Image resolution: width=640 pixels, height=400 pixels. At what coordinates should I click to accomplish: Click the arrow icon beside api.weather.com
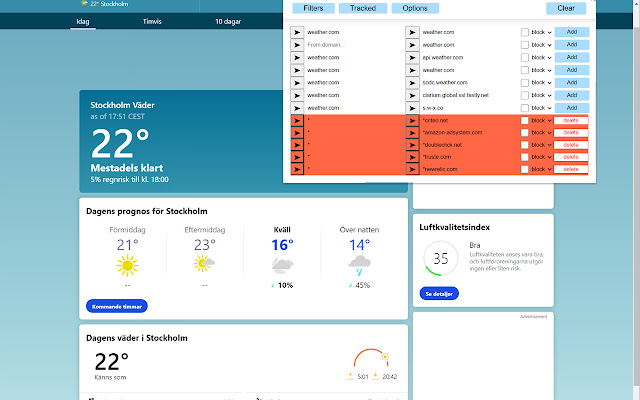pyautogui.click(x=412, y=57)
